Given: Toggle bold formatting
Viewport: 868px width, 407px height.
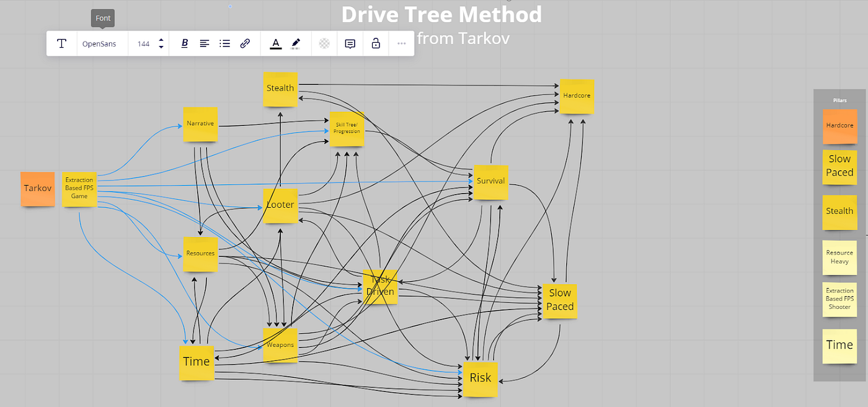Looking at the screenshot, I should (x=184, y=43).
